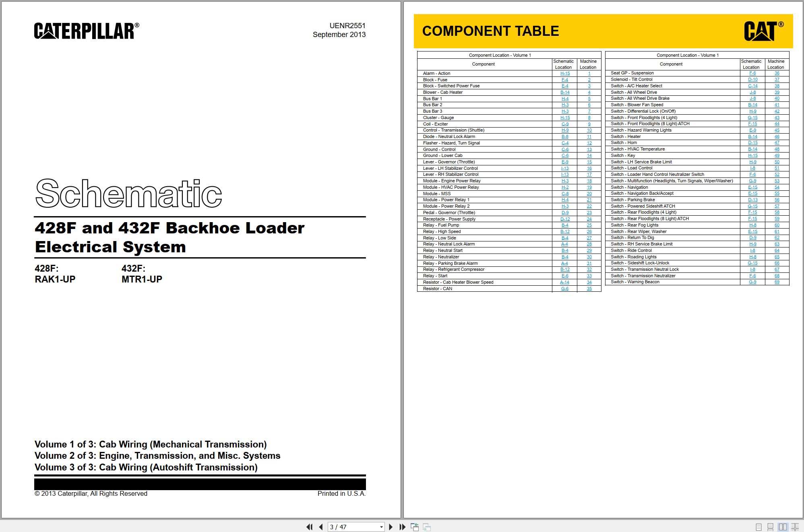Click the previous view navigation icon
This screenshot has height=532, width=804.
pyautogui.click(x=415, y=527)
